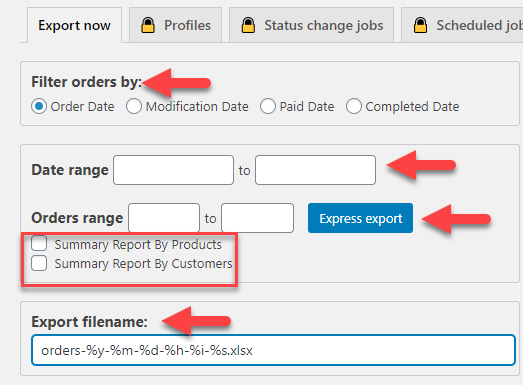The image size is (523, 385).
Task: Focus the Date range start field
Action: pyautogui.click(x=173, y=170)
